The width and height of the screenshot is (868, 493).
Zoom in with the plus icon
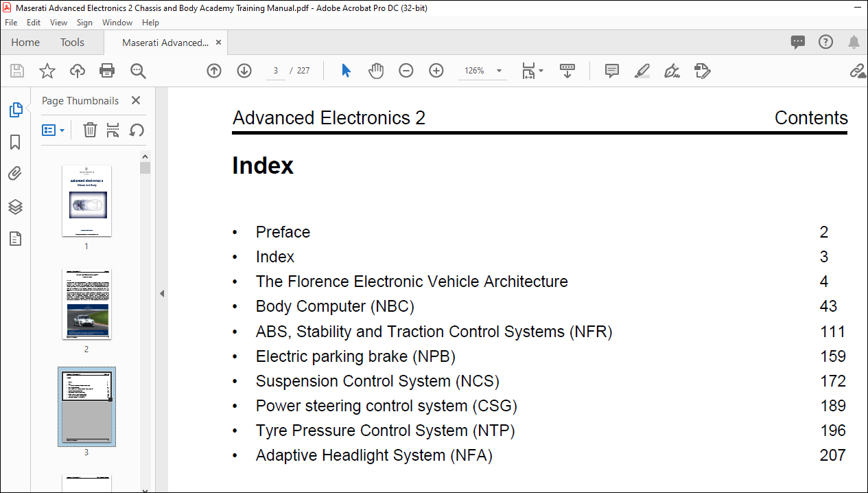click(x=436, y=71)
